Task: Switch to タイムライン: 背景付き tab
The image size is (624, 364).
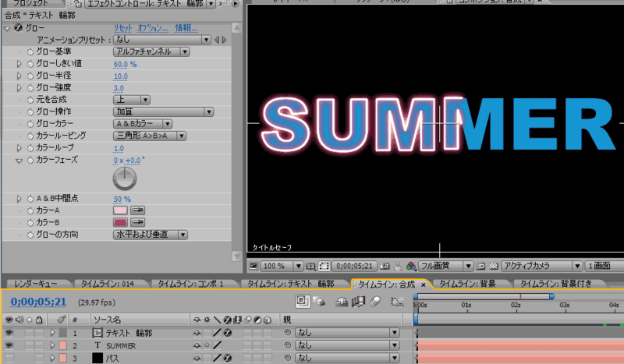Action: [x=556, y=284]
